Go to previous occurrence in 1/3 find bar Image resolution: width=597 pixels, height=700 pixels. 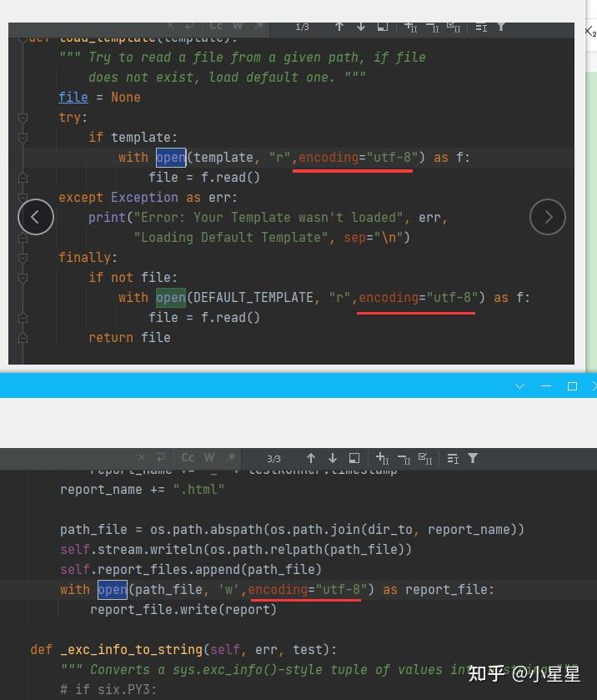[339, 27]
